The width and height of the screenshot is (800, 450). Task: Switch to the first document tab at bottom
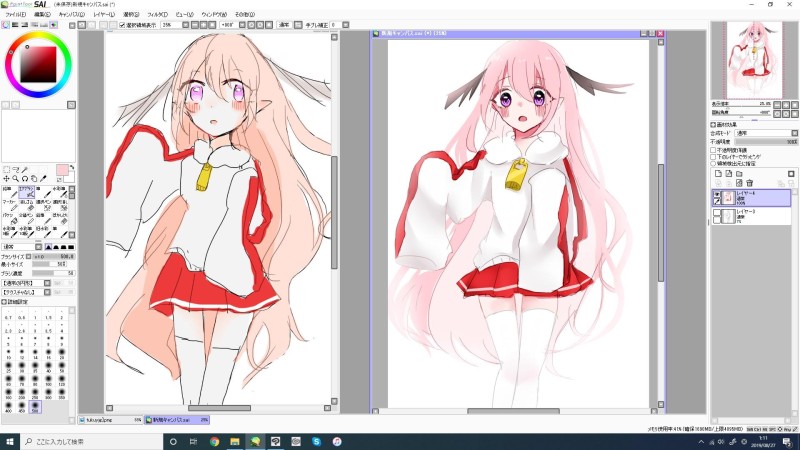coord(111,420)
